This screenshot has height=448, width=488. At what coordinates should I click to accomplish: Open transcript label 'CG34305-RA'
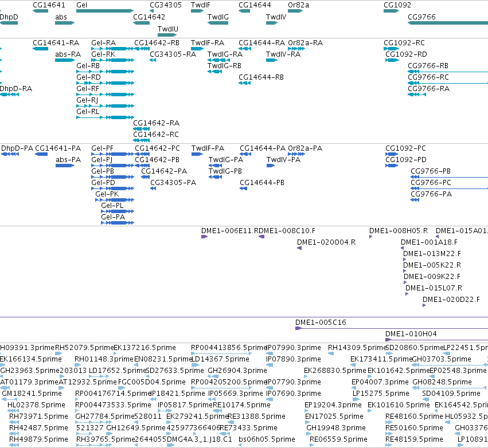click(173, 54)
